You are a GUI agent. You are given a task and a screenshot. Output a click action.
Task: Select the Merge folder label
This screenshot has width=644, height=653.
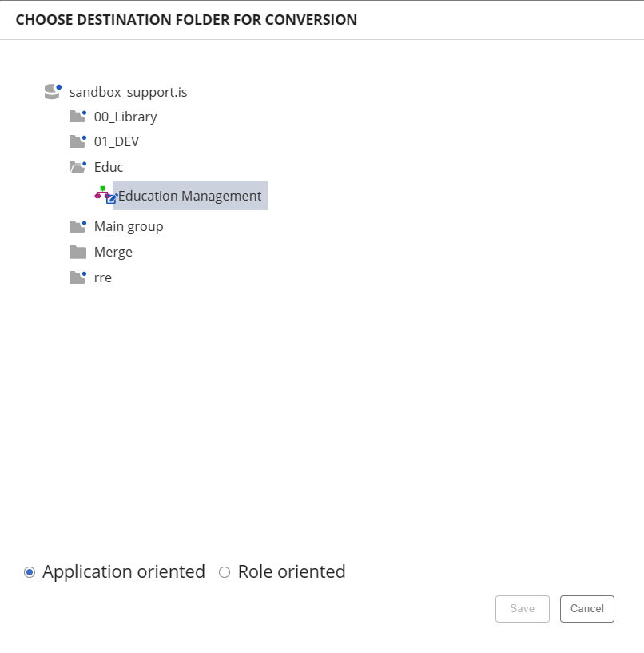point(113,252)
